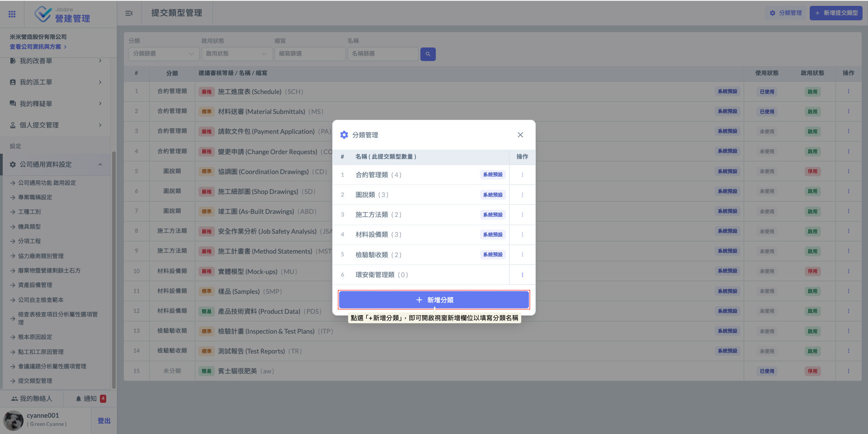Go to 協力廠商類別管理
This screenshot has width=868, height=434.
(41, 256)
